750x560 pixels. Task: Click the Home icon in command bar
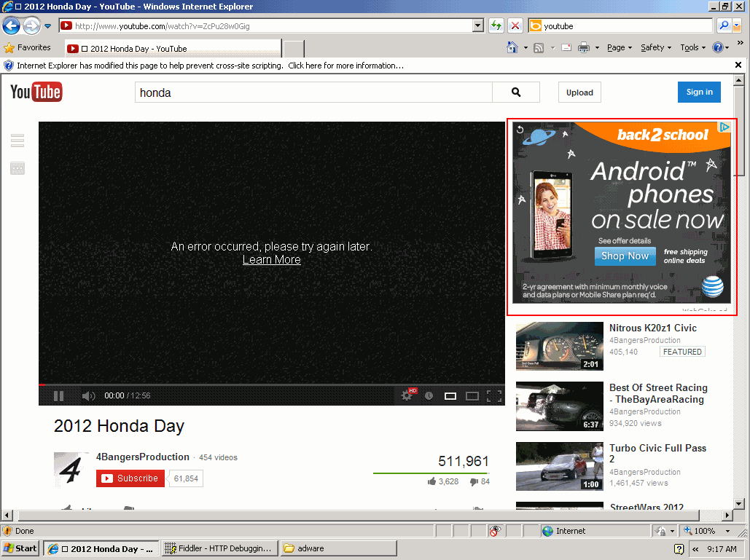(512, 47)
